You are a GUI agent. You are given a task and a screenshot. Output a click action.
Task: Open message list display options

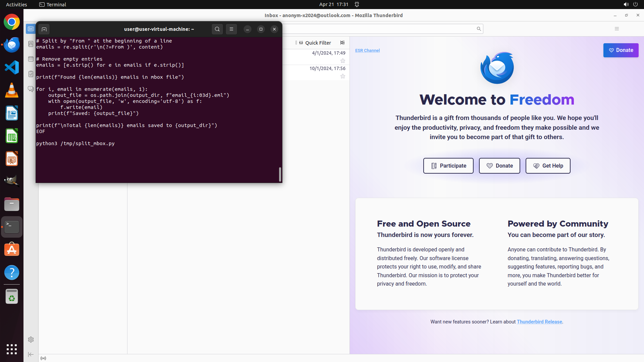342,43
